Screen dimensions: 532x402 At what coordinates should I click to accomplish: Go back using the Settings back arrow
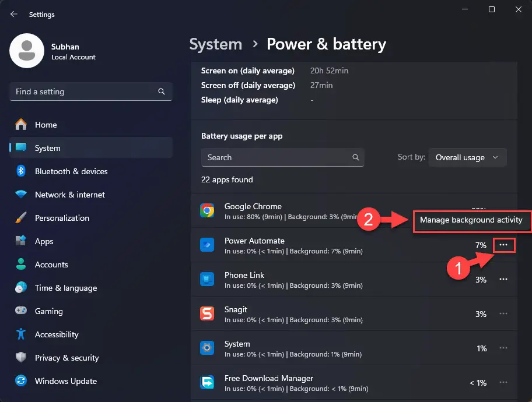(x=14, y=14)
